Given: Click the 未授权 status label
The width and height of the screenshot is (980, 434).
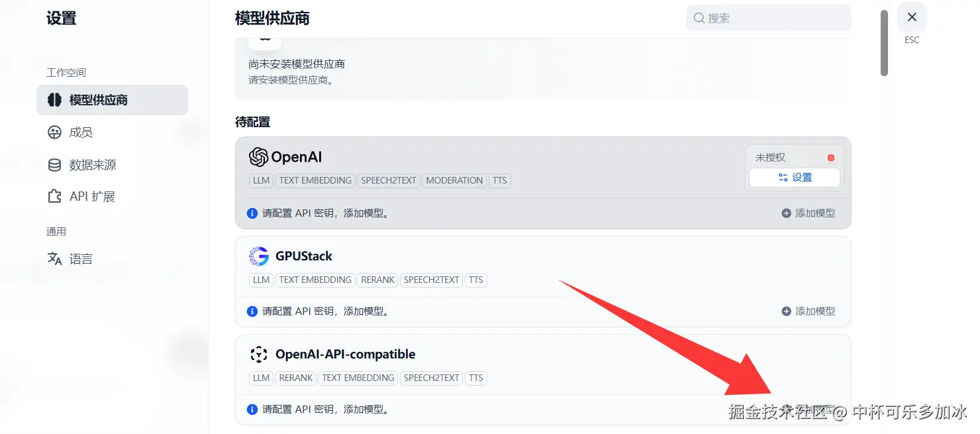Looking at the screenshot, I should pyautogui.click(x=770, y=158).
